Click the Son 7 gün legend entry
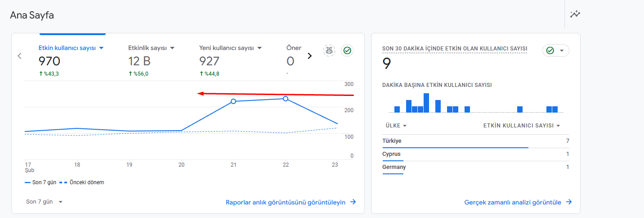 (x=40, y=182)
